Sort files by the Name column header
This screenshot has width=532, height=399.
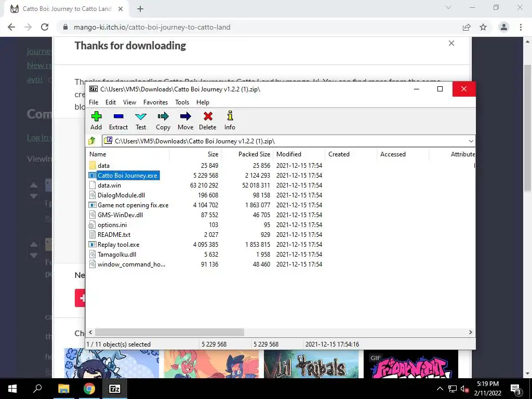pyautogui.click(x=128, y=154)
